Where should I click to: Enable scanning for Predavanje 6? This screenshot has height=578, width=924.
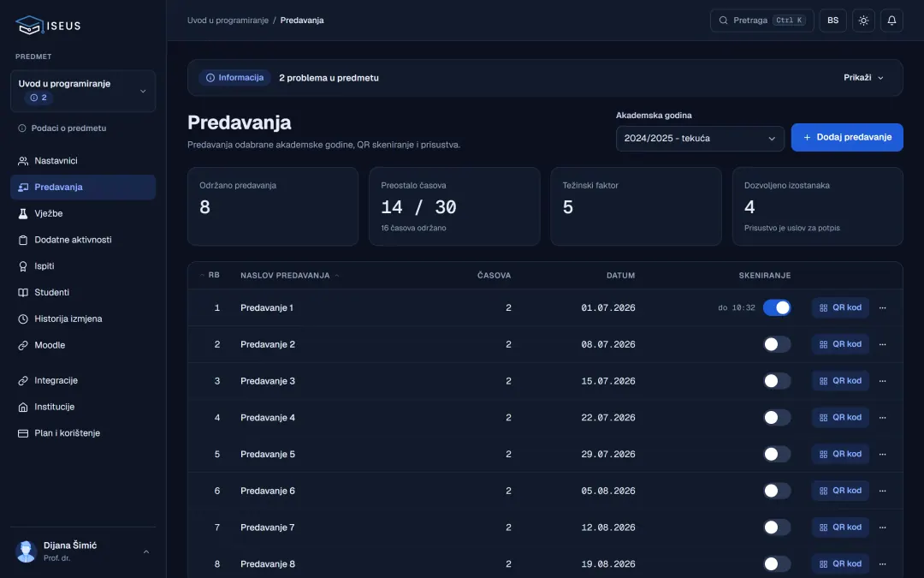point(777,491)
